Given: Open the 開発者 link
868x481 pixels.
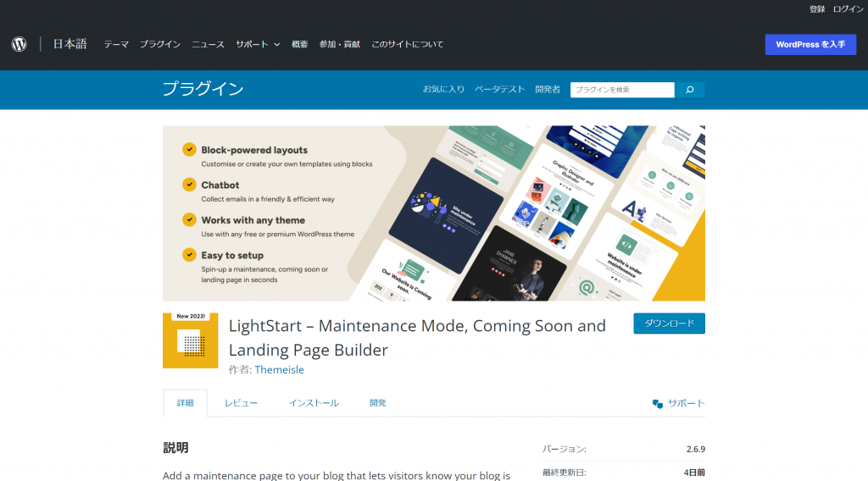Looking at the screenshot, I should pos(548,89).
